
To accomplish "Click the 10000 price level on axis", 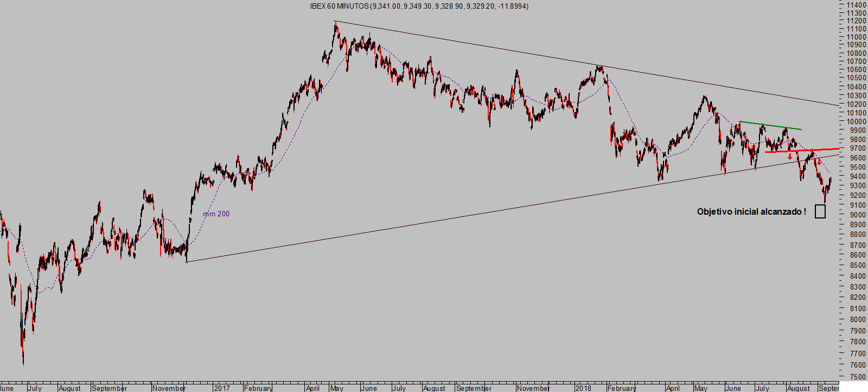I will tap(856, 122).
